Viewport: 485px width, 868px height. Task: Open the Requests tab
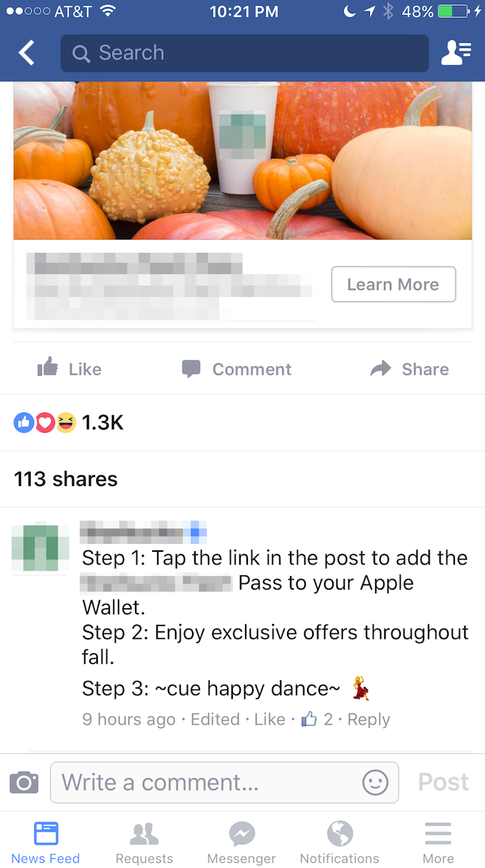(x=144, y=842)
